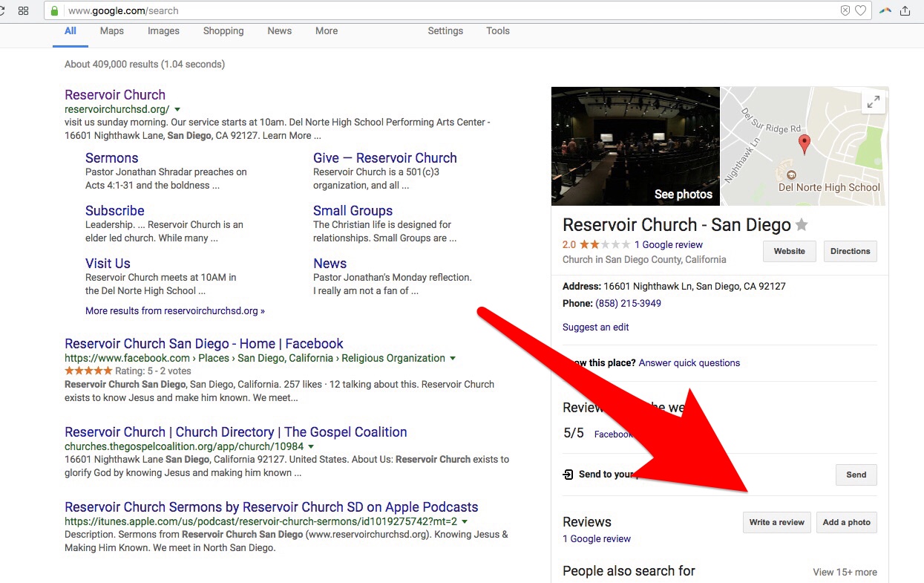Bookmark page with the heart icon
Viewport: 924px width, 583px height.
click(861, 10)
